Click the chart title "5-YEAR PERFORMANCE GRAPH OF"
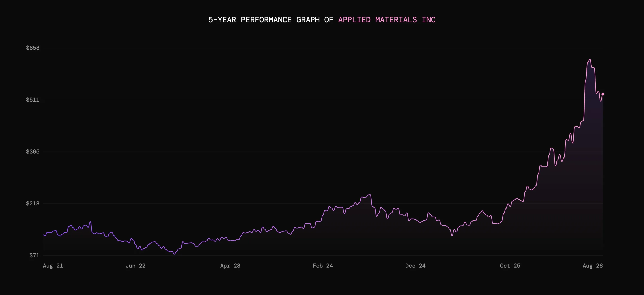Screen dimensions: 644x295 [271, 20]
